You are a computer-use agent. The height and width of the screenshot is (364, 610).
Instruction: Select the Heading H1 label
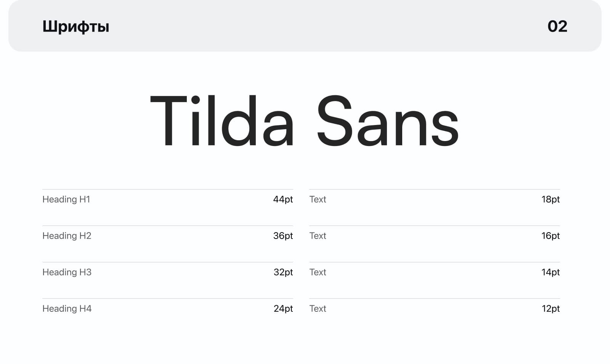click(66, 199)
